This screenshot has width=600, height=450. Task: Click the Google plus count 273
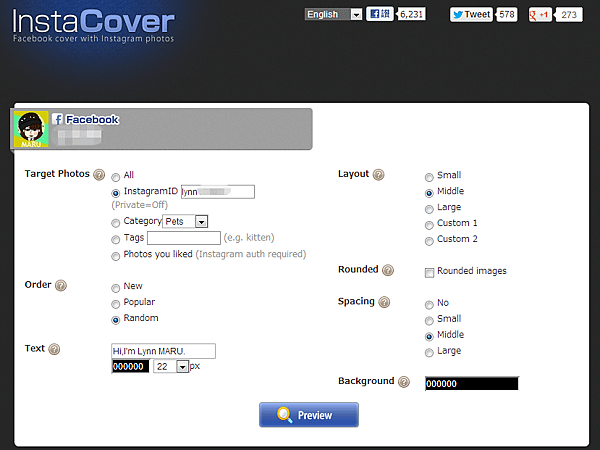click(569, 15)
